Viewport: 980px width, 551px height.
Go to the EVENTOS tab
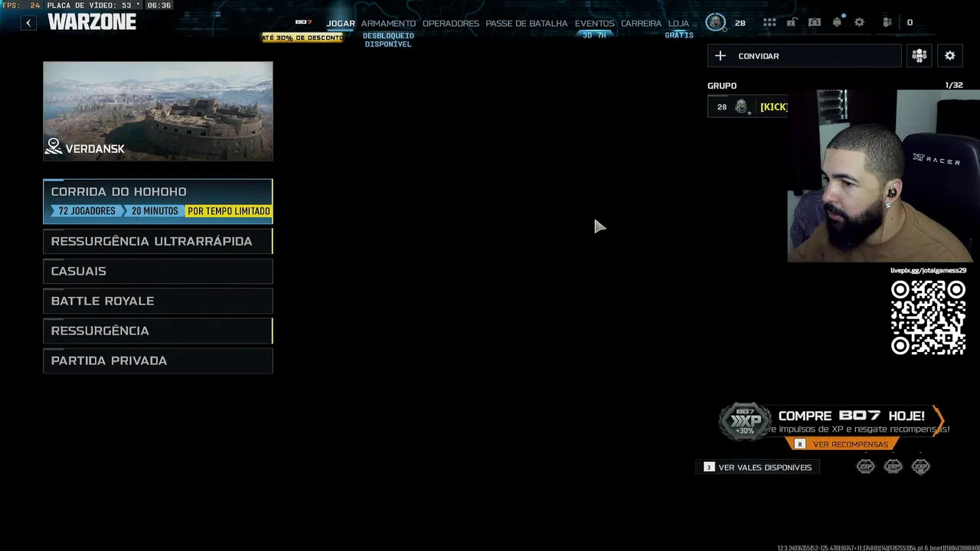click(x=595, y=24)
